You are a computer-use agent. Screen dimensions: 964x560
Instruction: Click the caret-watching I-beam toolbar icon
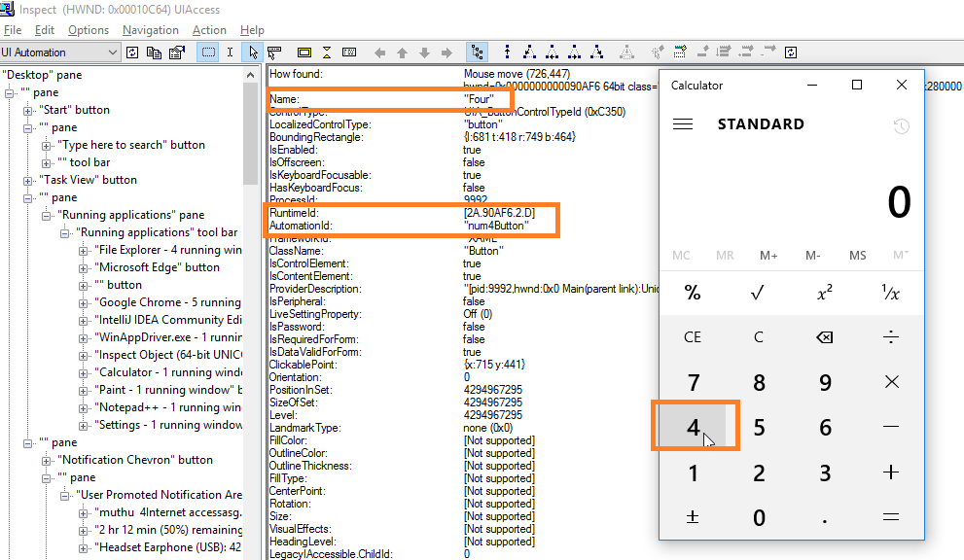[231, 52]
